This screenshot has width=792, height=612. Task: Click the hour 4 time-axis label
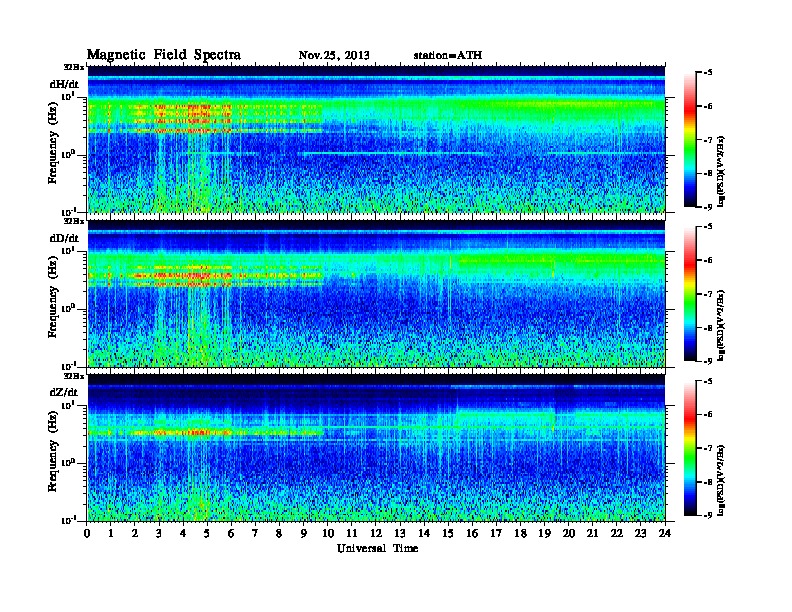[183, 534]
